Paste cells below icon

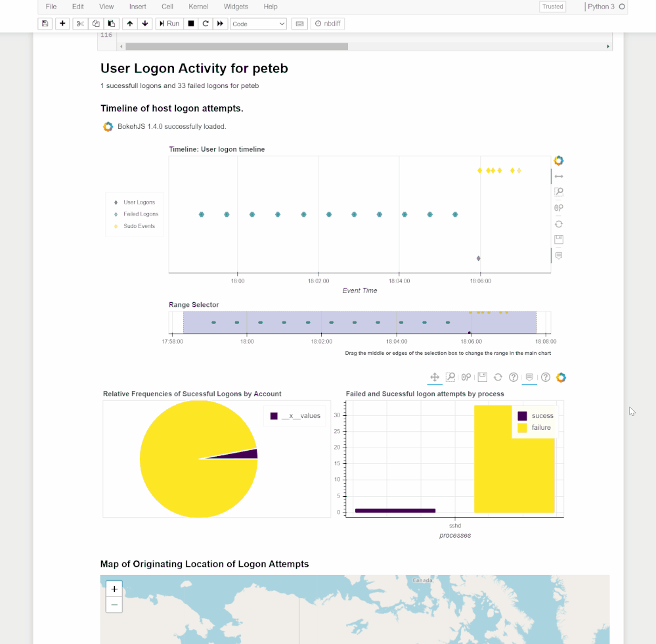point(111,24)
